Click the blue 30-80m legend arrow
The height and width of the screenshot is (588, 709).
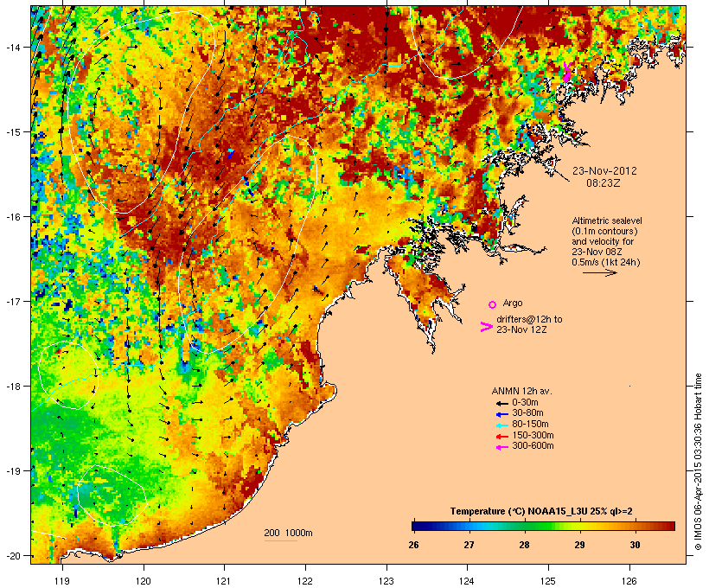point(501,414)
